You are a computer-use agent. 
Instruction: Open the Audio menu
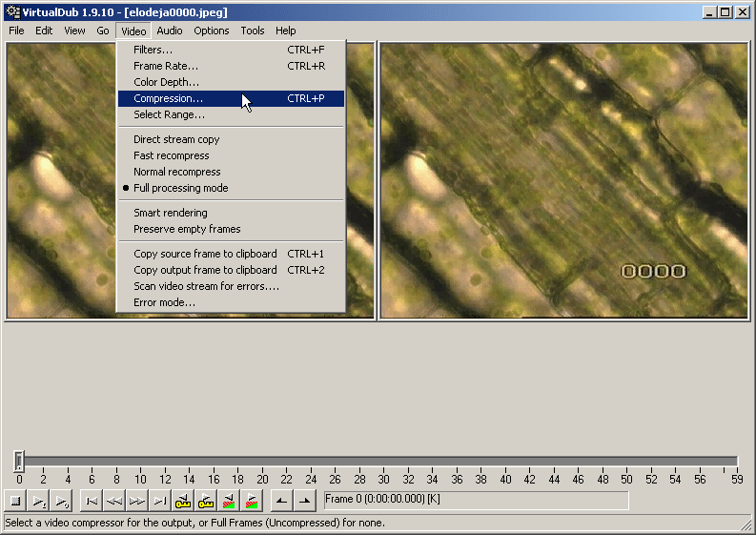pyautogui.click(x=170, y=31)
